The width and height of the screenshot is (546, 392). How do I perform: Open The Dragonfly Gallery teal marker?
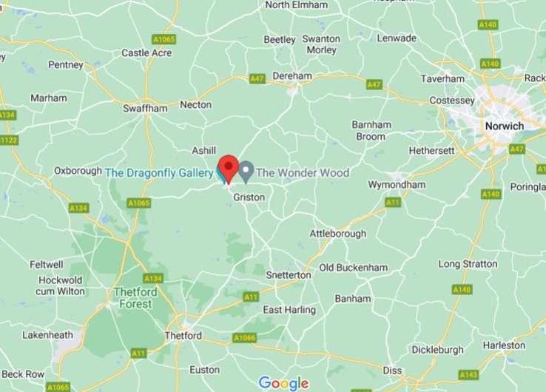[x=219, y=173]
